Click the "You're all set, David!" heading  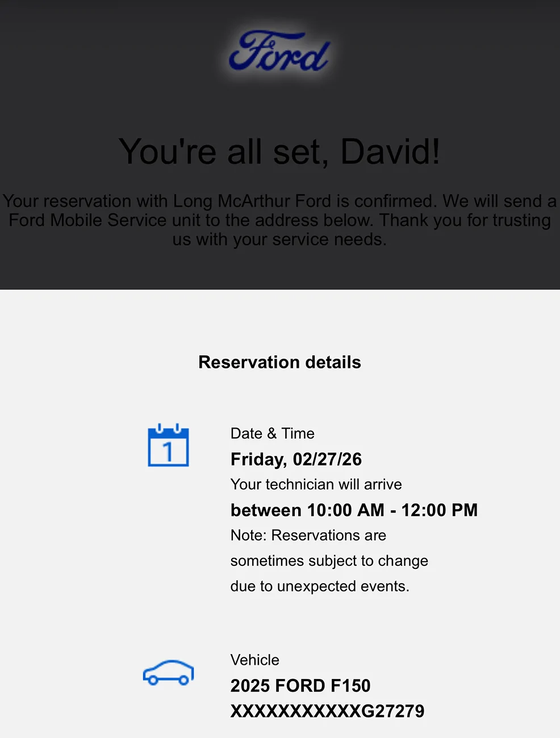(279, 152)
